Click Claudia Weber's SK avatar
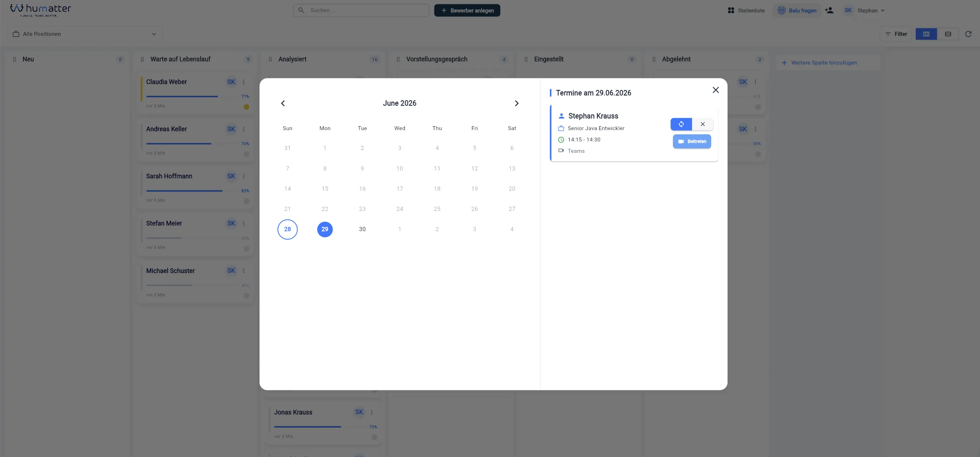This screenshot has width=980, height=457. pyautogui.click(x=231, y=82)
